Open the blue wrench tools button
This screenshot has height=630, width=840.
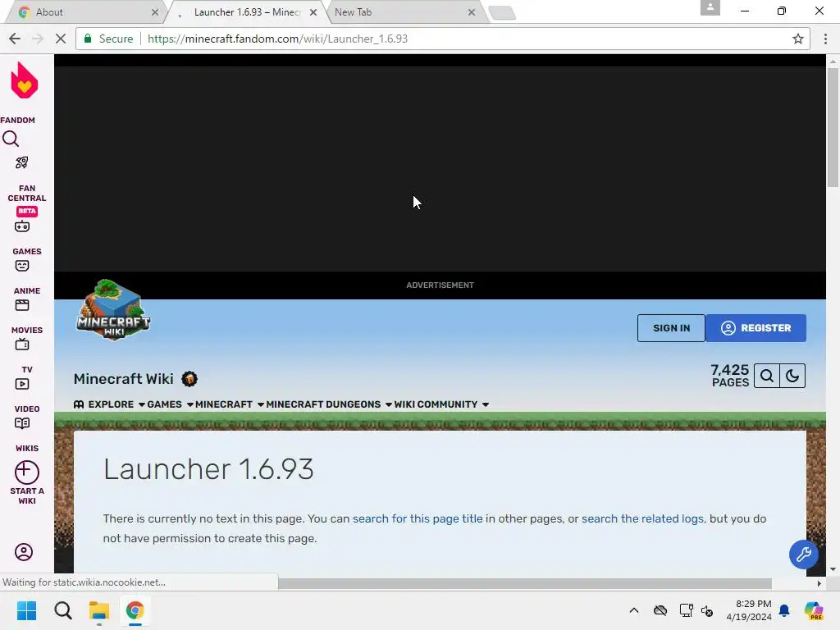click(x=804, y=554)
